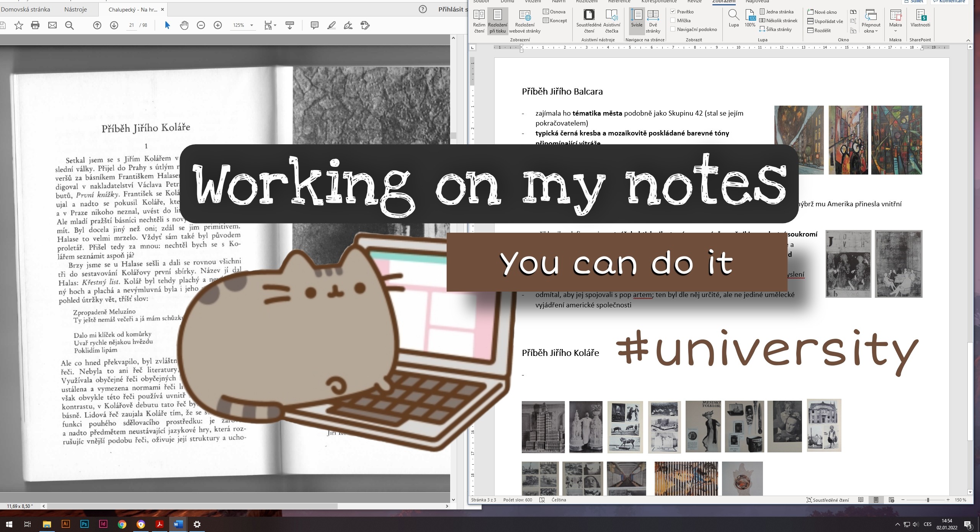Click Uspořádat vše windows button
Screen dimensions: 980x532
pos(825,21)
